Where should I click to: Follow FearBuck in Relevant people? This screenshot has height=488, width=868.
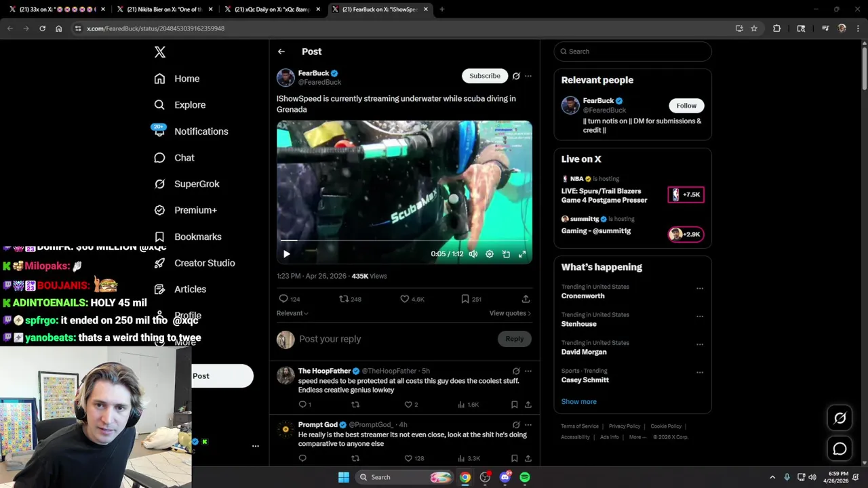click(686, 106)
